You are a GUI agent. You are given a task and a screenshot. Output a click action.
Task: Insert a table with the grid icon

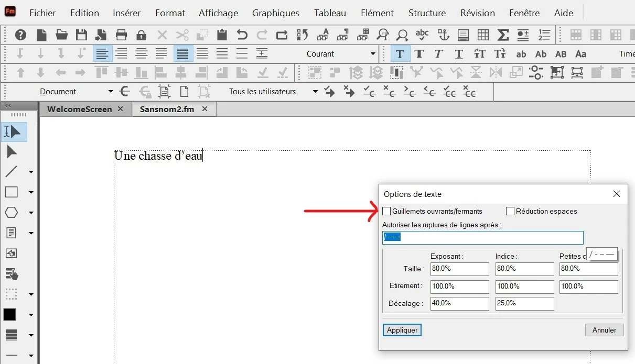(483, 35)
